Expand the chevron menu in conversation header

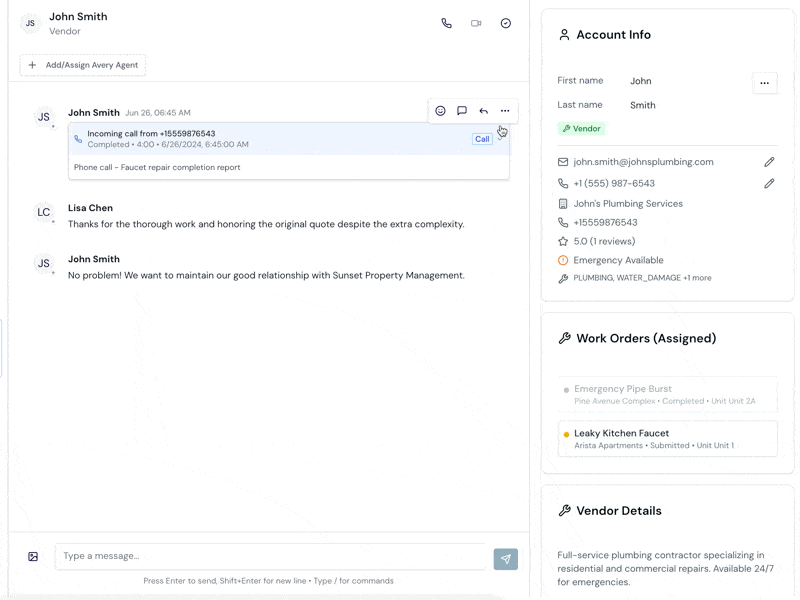tap(505, 23)
